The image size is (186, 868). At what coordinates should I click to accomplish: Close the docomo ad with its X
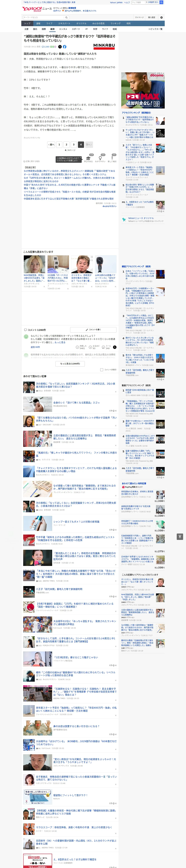[x=163, y=73]
